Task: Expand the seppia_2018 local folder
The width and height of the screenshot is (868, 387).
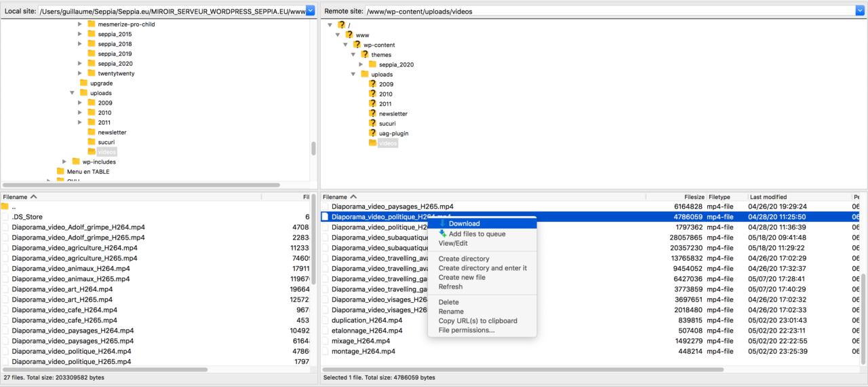Action: click(x=80, y=43)
